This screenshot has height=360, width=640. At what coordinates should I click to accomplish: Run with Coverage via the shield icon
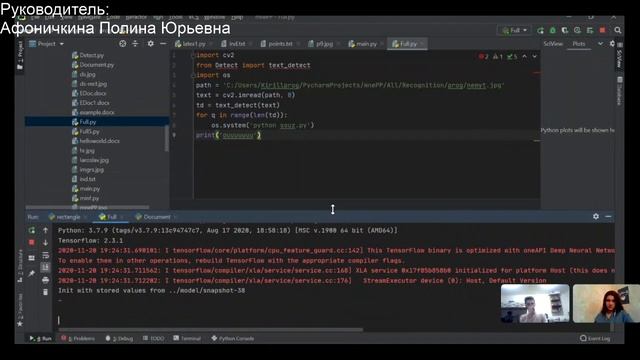pyautogui.click(x=565, y=30)
